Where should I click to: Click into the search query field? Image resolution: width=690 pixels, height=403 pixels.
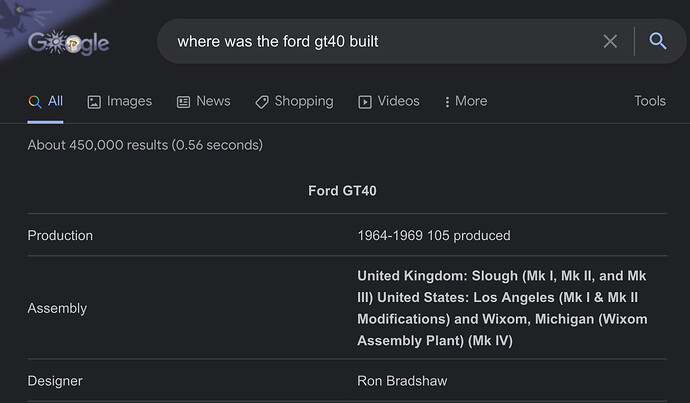click(380, 41)
